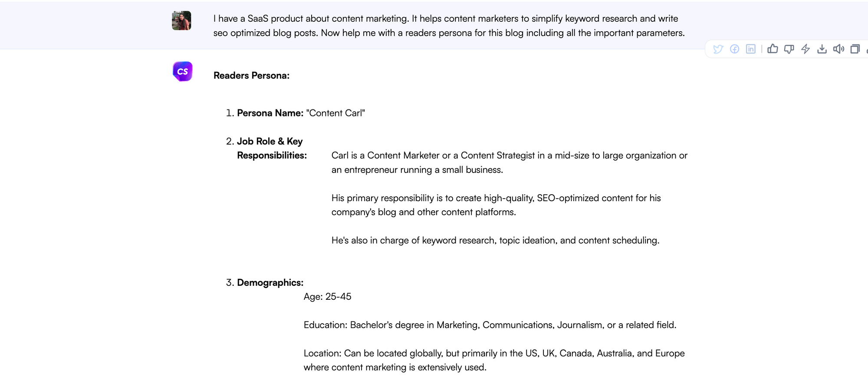The width and height of the screenshot is (868, 381).
Task: Regenerate the response with the lightning icon
Action: (806, 49)
